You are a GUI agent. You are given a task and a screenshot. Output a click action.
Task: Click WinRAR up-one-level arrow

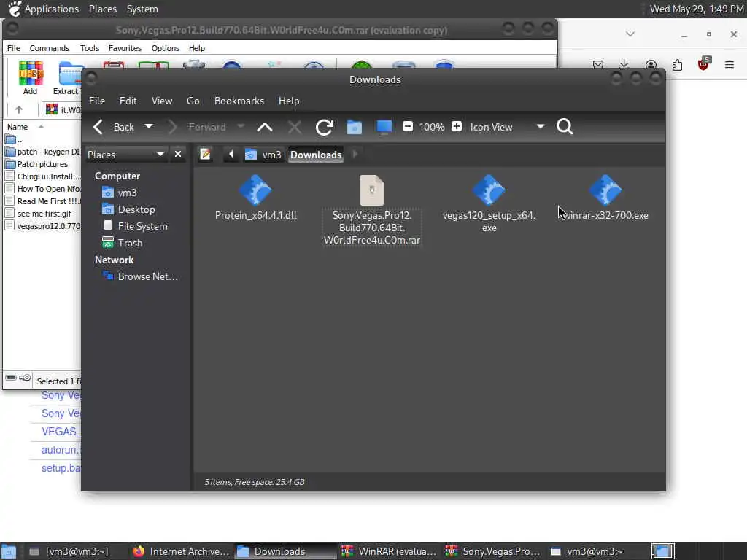click(x=18, y=109)
